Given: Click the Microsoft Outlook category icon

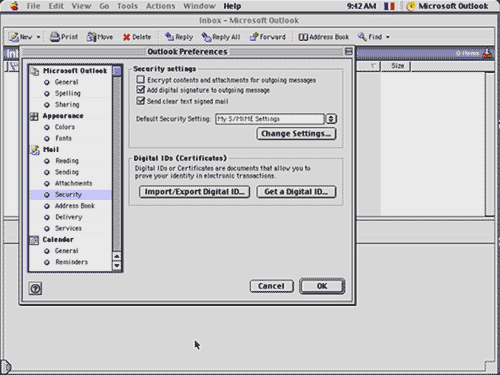Looking at the screenshot, I should [35, 71].
